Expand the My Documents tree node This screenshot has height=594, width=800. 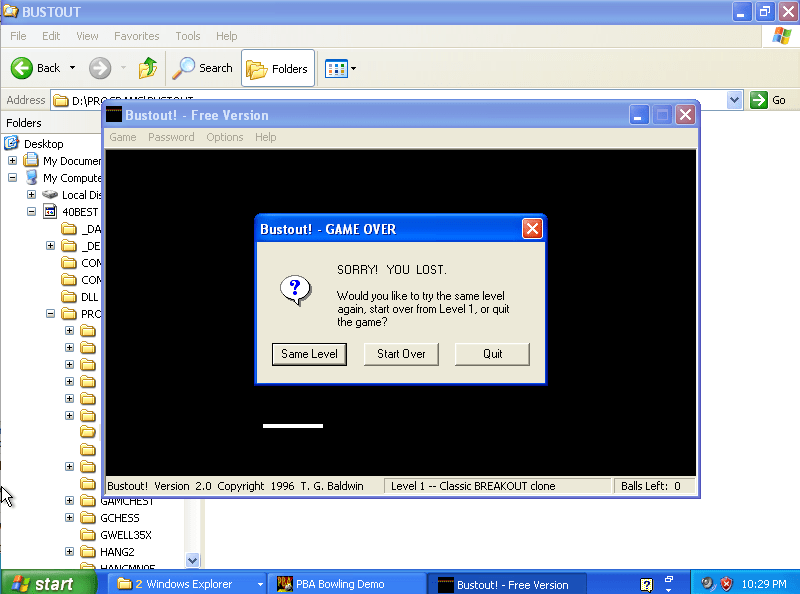(12, 161)
